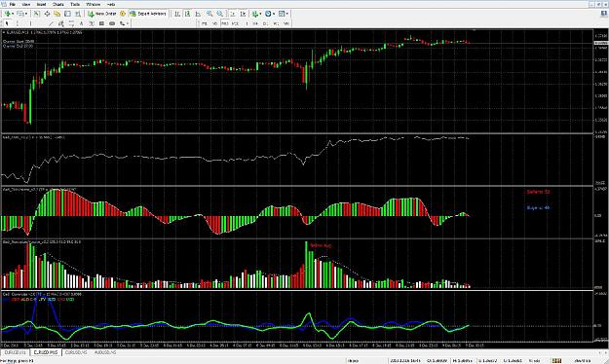The width and height of the screenshot is (609, 364).
Task: Select the M15 timeframe button
Action: click(224, 23)
